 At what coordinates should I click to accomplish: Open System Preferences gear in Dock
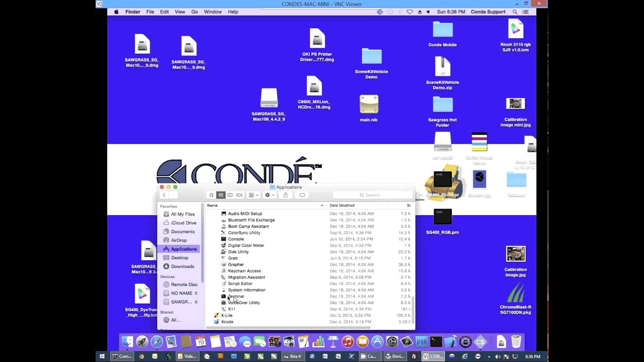click(x=392, y=342)
